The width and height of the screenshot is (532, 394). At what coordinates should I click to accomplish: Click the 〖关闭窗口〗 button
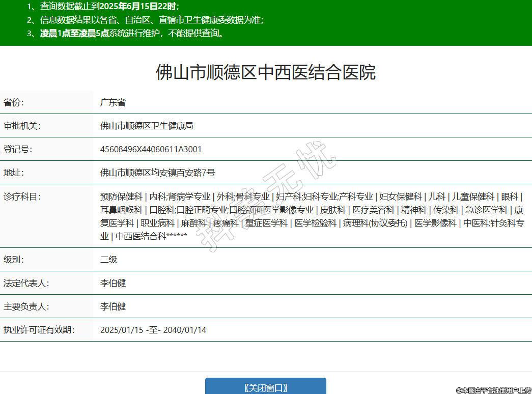tap(265, 387)
